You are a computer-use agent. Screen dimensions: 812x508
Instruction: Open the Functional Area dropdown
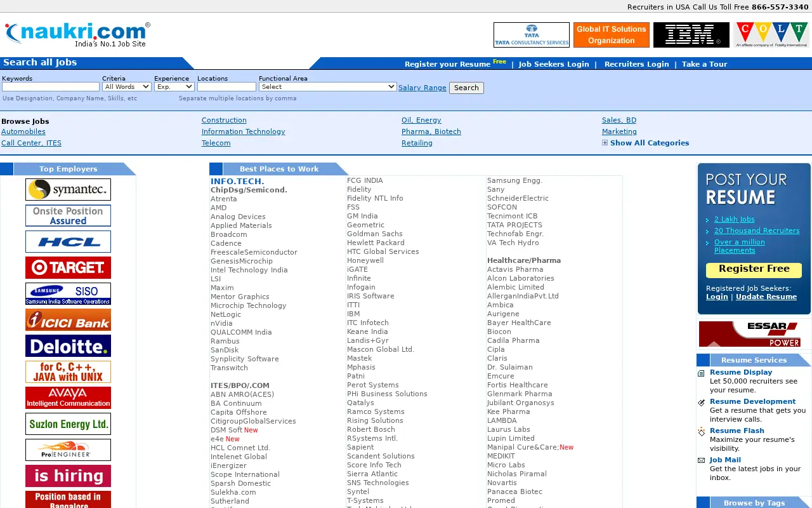[327, 86]
